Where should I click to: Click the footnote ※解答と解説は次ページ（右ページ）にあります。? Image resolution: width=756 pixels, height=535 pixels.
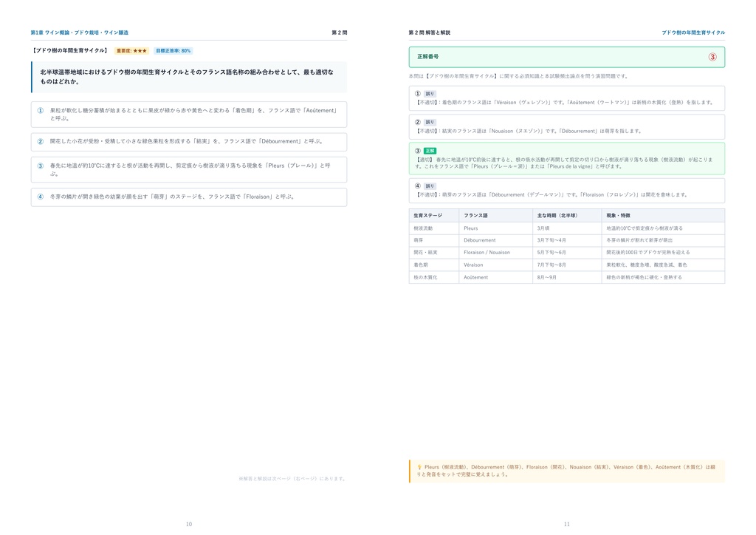[x=292, y=479]
